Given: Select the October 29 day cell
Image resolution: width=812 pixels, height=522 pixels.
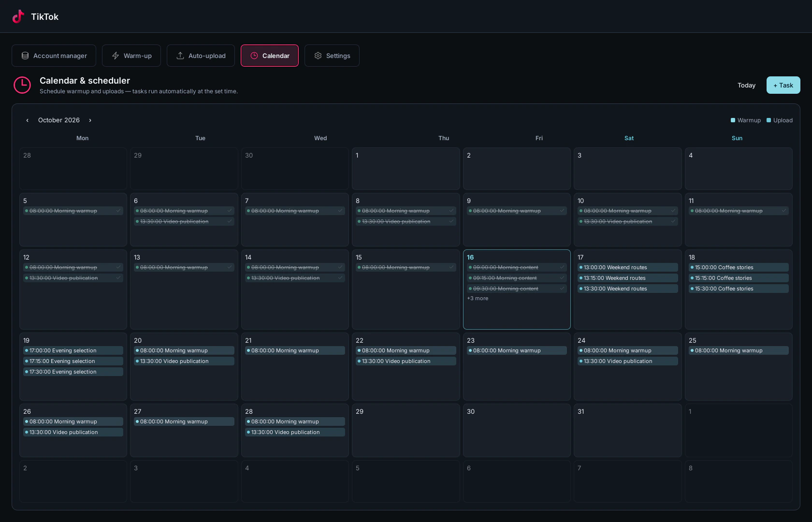Looking at the screenshot, I should 406,430.
